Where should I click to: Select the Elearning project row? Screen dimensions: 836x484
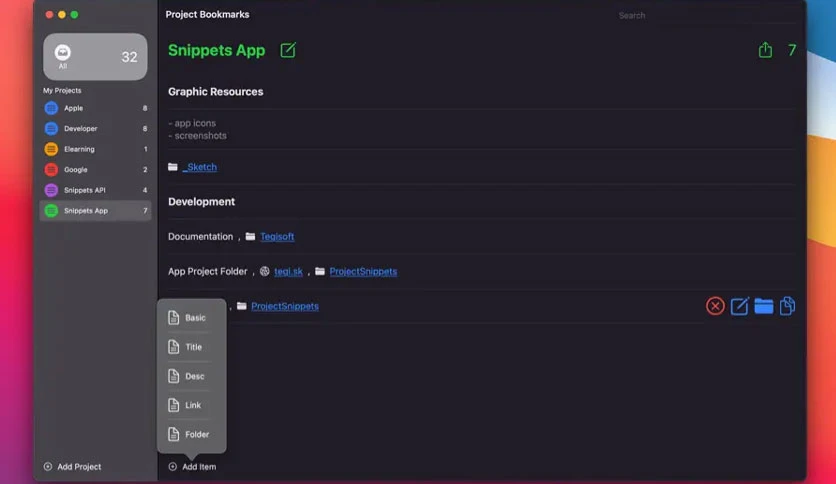click(x=95, y=149)
